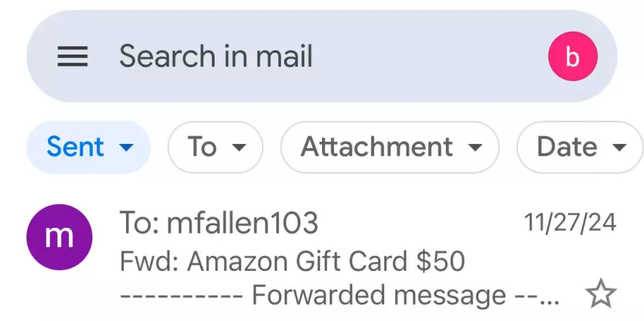
Task: Focus the Search in mail field
Action: [x=322, y=57]
